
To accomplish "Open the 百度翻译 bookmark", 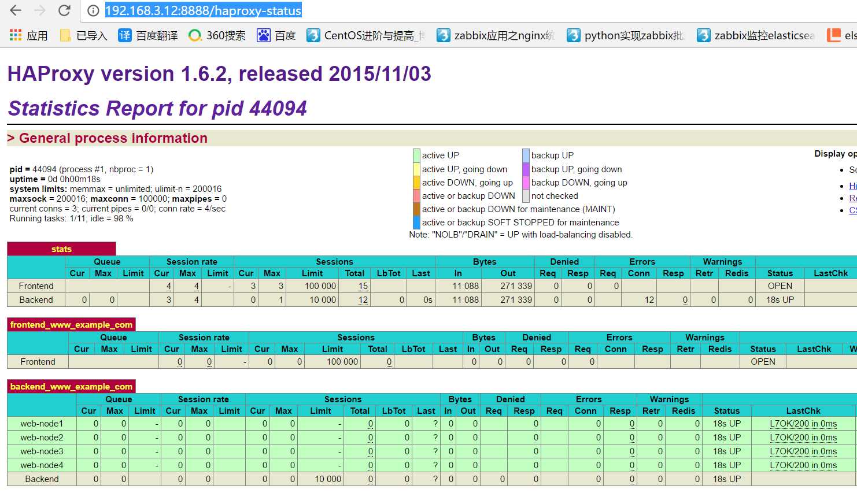I will pos(147,35).
